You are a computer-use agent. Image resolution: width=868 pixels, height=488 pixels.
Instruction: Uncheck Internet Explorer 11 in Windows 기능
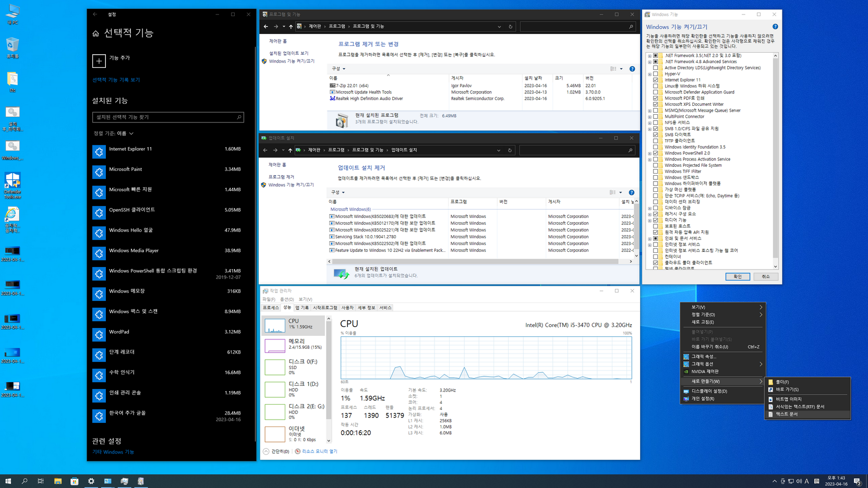pyautogui.click(x=656, y=80)
